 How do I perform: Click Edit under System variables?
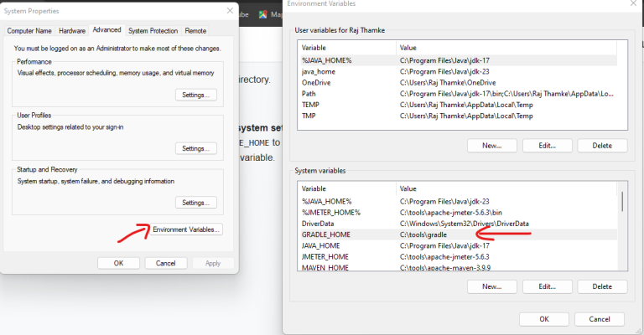point(547,286)
